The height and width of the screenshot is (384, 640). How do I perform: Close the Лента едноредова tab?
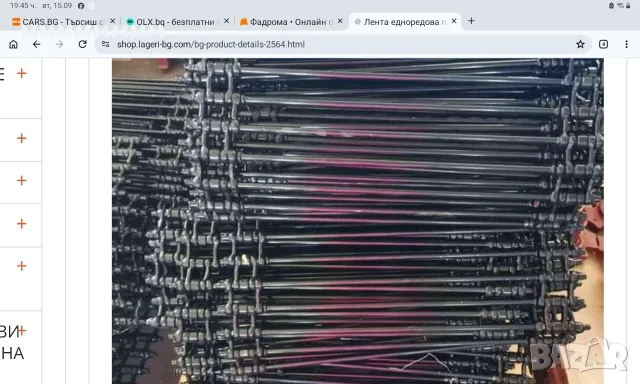[454, 21]
